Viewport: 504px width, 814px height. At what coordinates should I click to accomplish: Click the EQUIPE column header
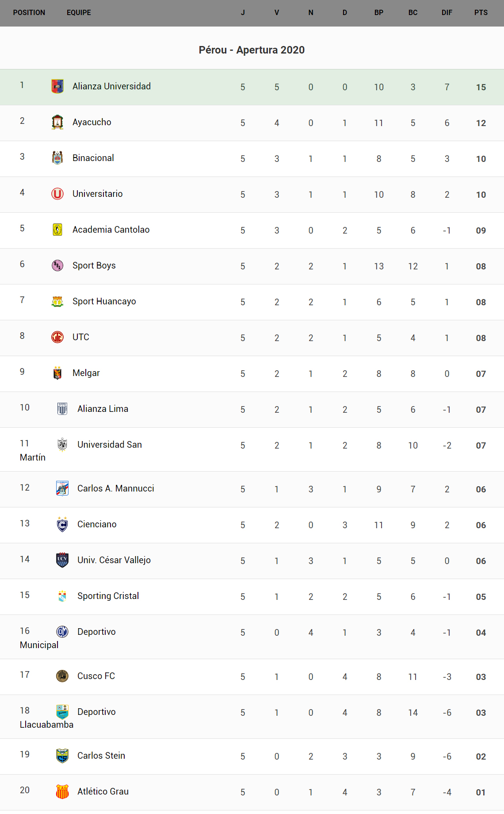pyautogui.click(x=79, y=12)
